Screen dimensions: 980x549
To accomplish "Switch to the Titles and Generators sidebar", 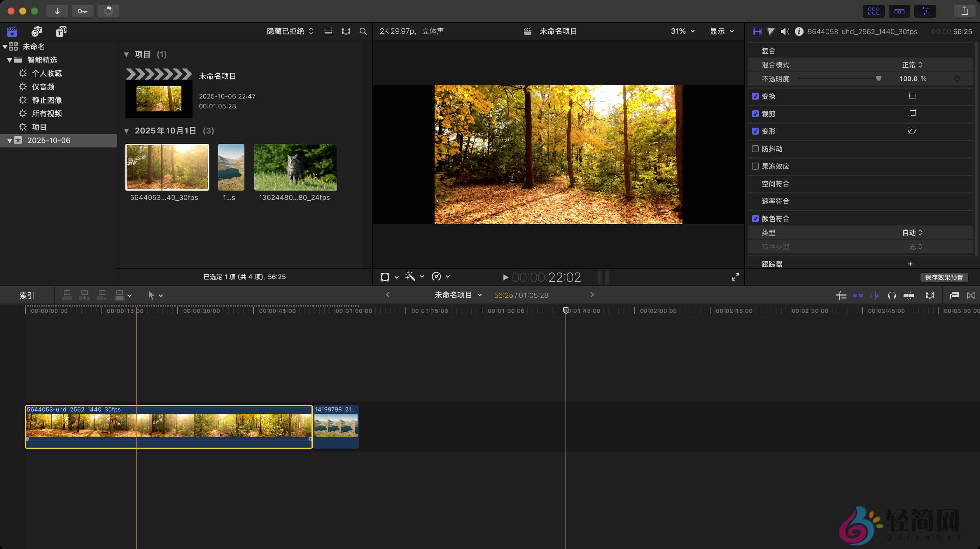I will click(61, 31).
